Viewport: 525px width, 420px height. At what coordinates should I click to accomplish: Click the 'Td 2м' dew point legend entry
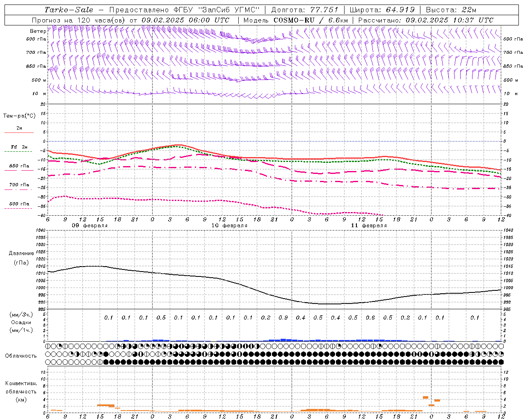[x=19, y=147]
